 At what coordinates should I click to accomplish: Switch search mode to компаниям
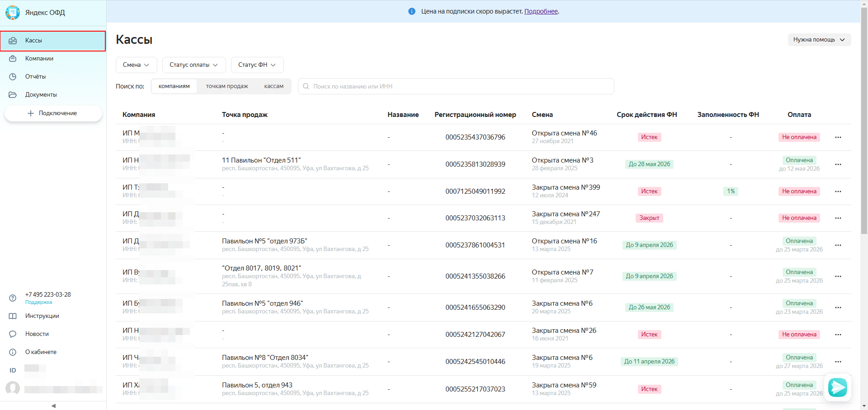click(174, 86)
